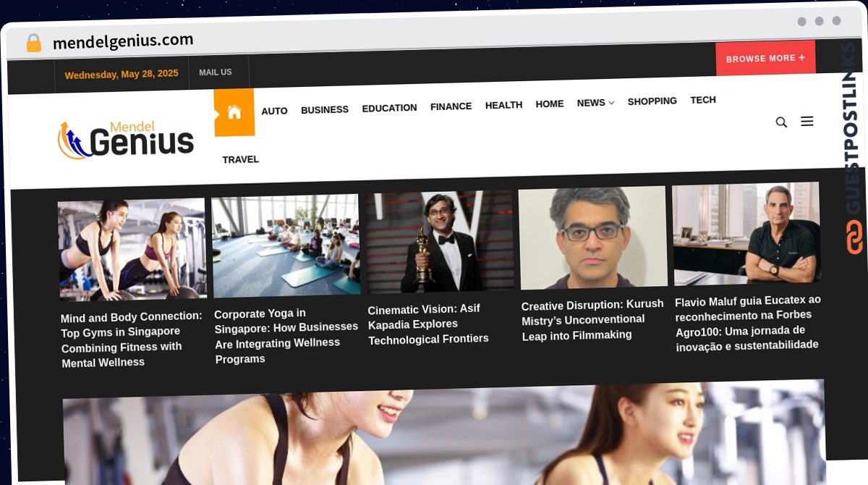Click the gym women stretching thumbnail

point(132,249)
